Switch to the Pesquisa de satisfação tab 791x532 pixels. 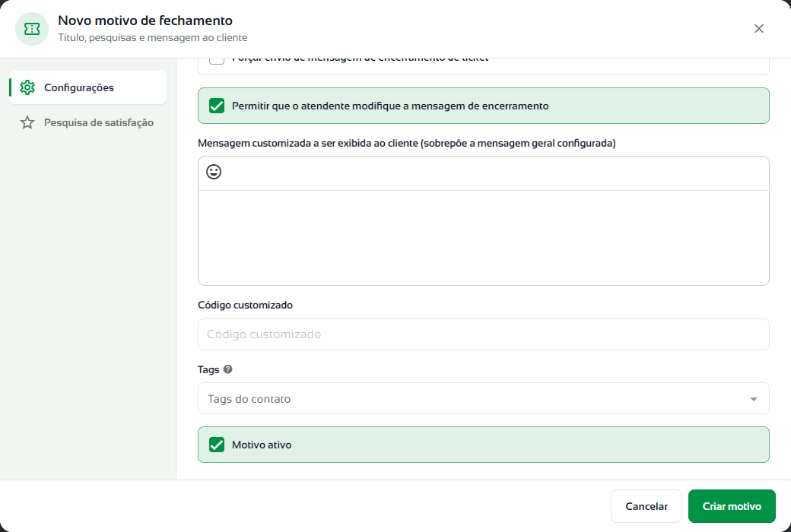click(x=87, y=122)
